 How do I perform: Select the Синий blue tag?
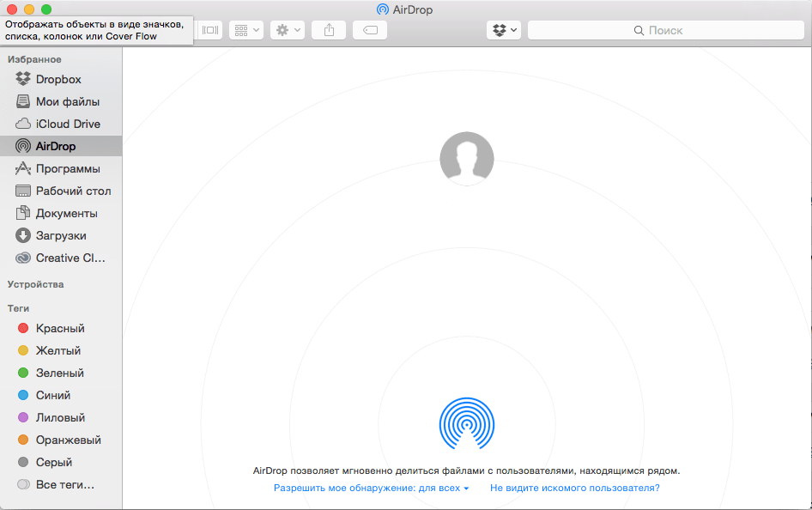point(53,395)
